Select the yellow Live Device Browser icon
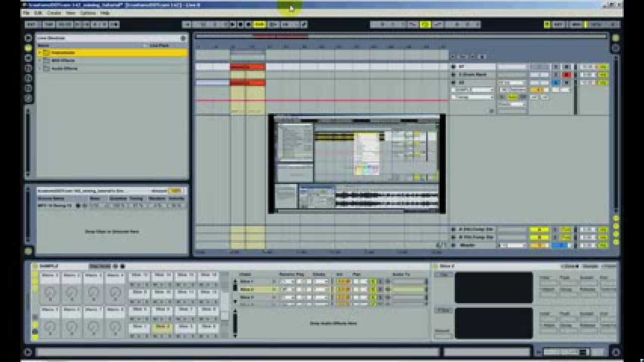This screenshot has height=362, width=644. 29,48
